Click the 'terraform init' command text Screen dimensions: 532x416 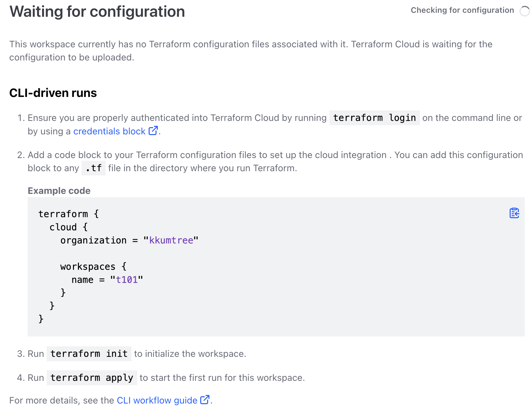point(89,354)
